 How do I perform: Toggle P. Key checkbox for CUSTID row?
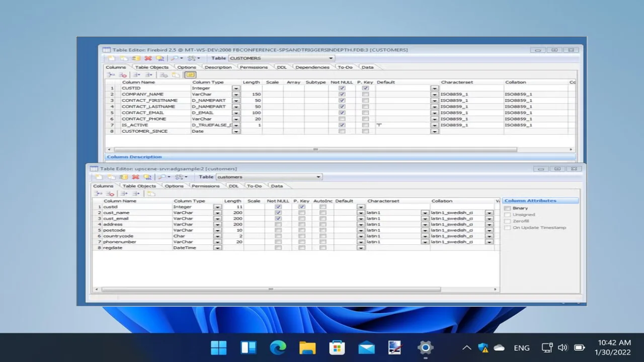pyautogui.click(x=365, y=88)
